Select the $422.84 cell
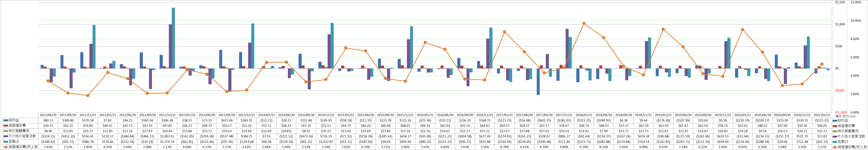The height and width of the screenshot is (150, 868). (x=226, y=120)
